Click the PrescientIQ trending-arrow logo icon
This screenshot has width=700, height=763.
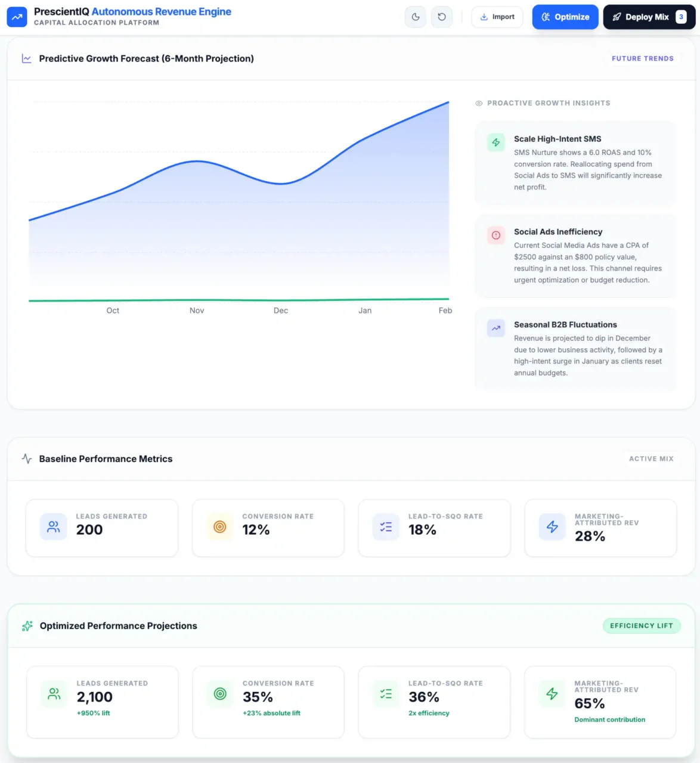(x=17, y=17)
